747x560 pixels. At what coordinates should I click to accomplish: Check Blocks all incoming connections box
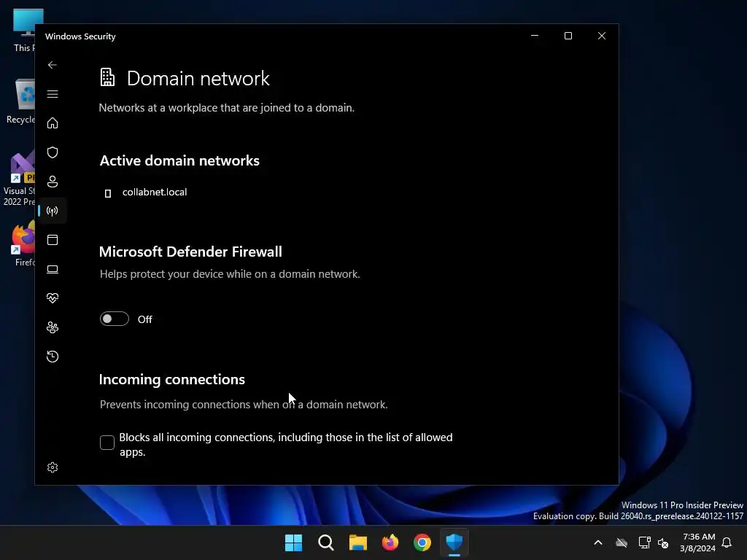pos(107,443)
